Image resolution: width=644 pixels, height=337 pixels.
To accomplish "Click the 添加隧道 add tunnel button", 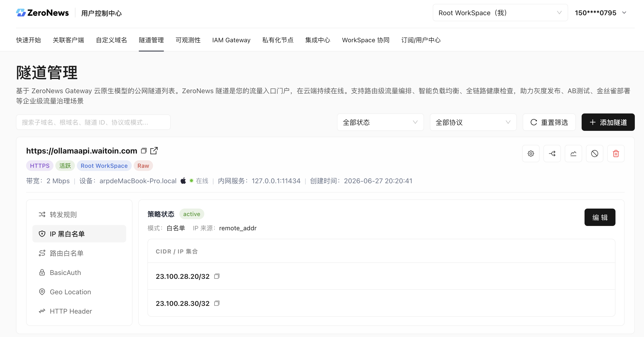I will (608, 122).
